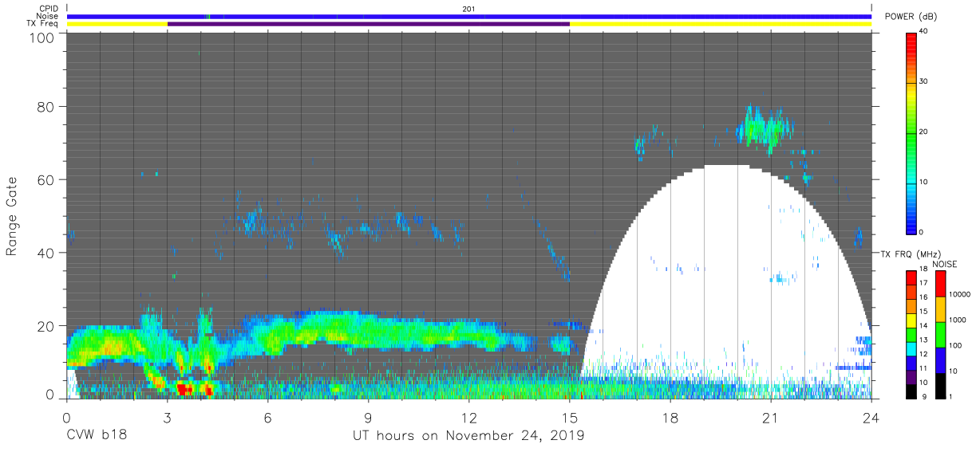Click the CPID row label at top left
Viewport: 980px width, 452px height.
pyautogui.click(x=49, y=8)
